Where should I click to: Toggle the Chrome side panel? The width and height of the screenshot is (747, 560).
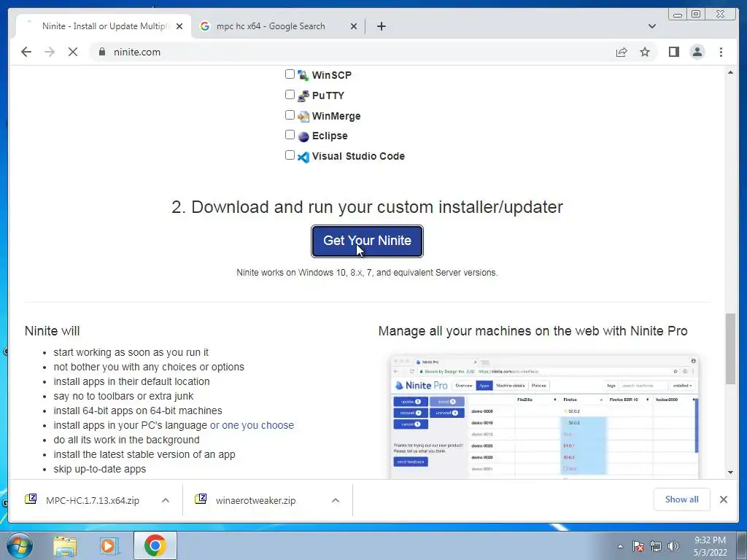coord(673,52)
